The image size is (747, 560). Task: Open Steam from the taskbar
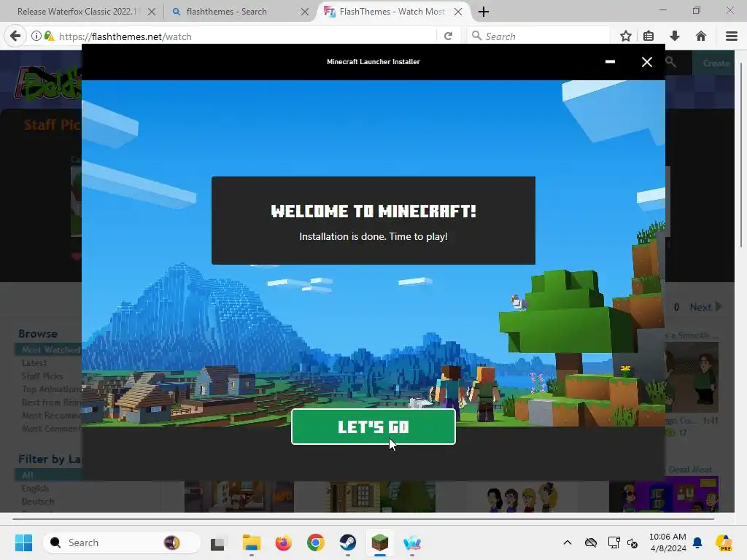click(348, 542)
